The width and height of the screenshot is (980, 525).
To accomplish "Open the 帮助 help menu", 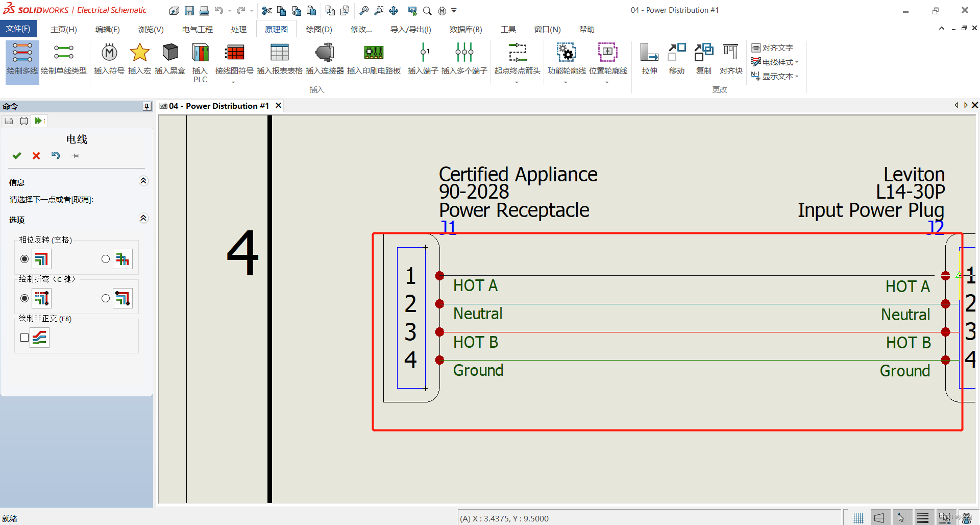I will click(x=587, y=29).
